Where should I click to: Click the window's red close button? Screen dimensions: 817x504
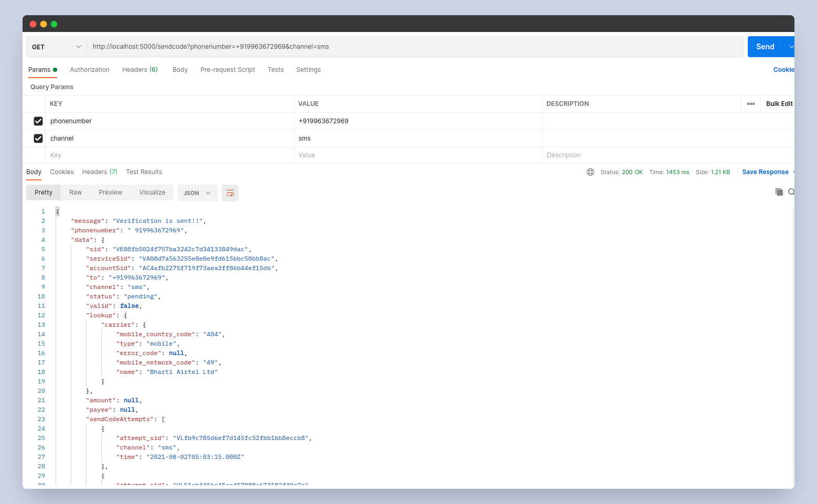click(33, 24)
